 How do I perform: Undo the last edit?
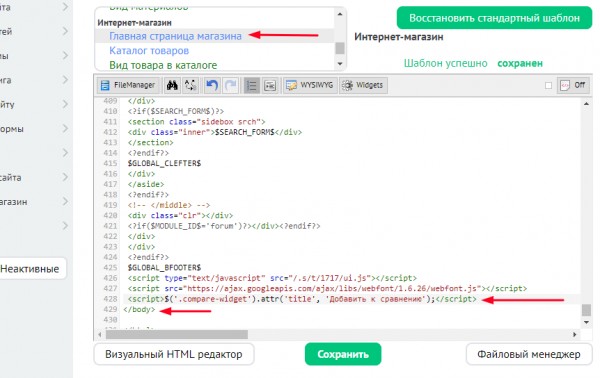pos(212,85)
